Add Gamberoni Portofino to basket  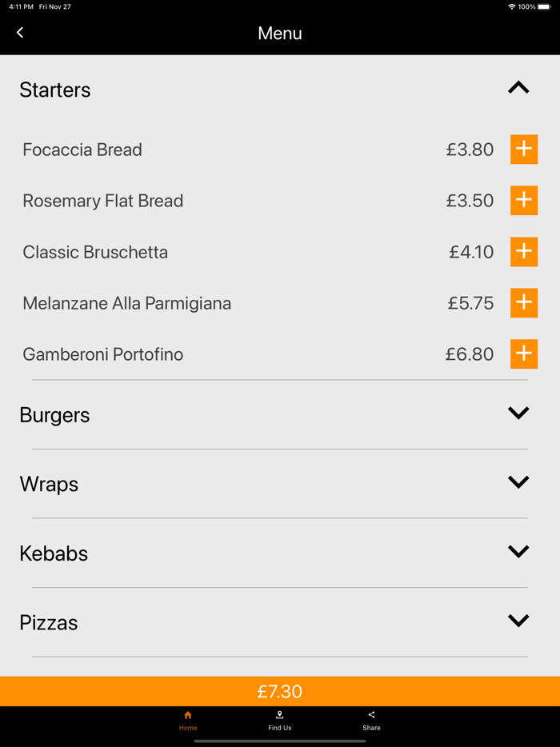pyautogui.click(x=524, y=354)
